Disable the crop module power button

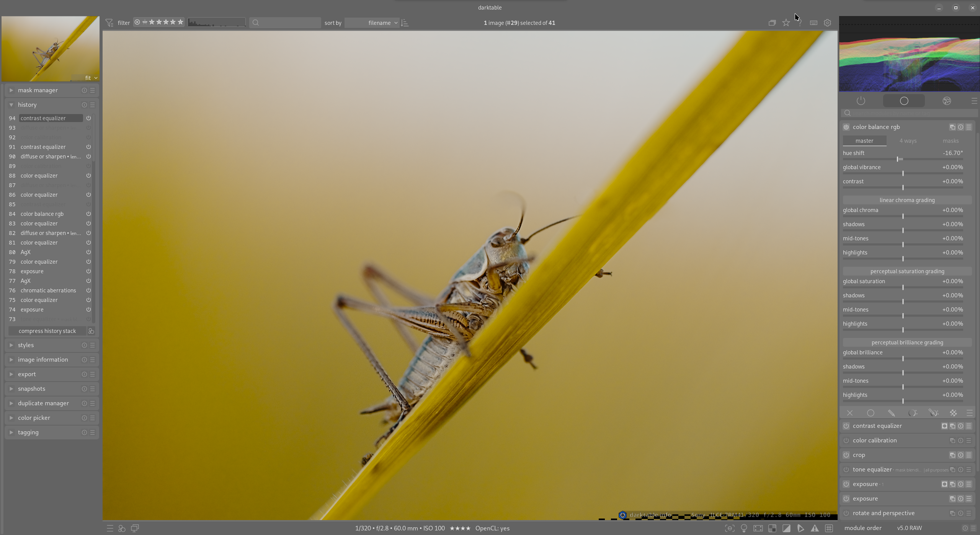846,455
